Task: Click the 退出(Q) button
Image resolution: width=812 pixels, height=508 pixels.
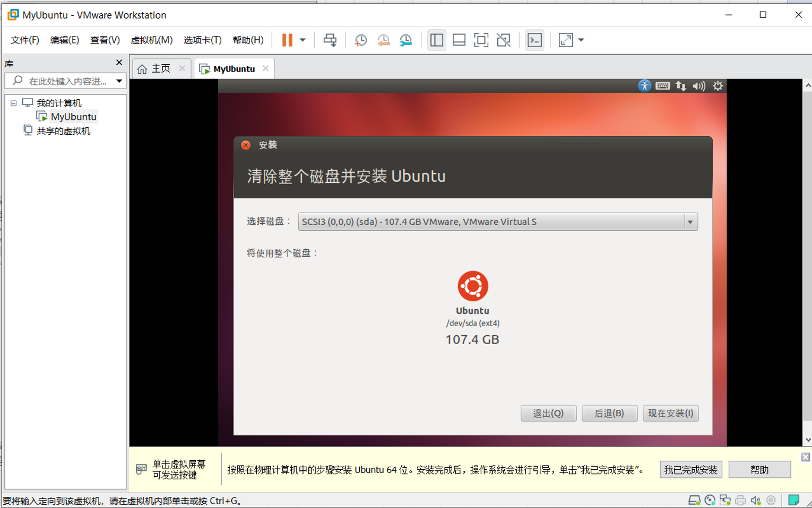Action: [x=548, y=413]
